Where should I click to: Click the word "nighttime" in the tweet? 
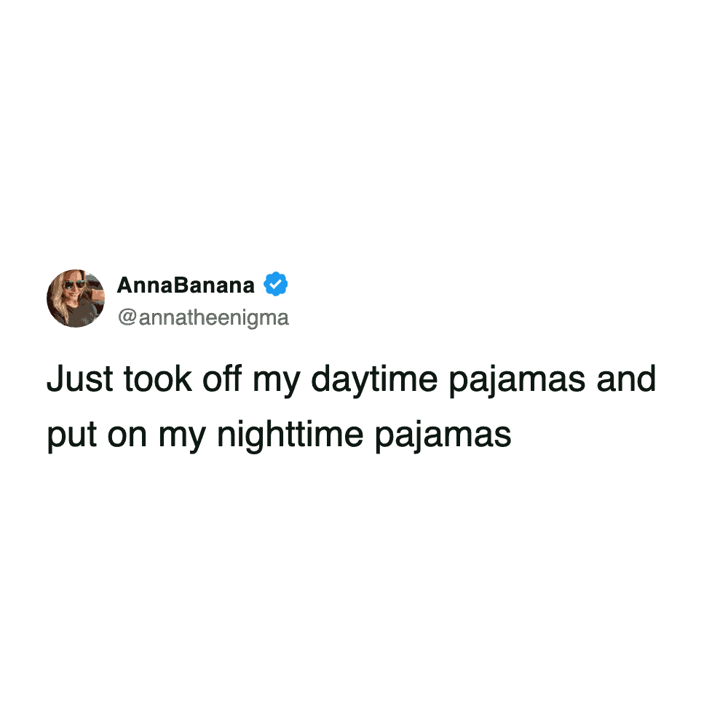[290, 436]
